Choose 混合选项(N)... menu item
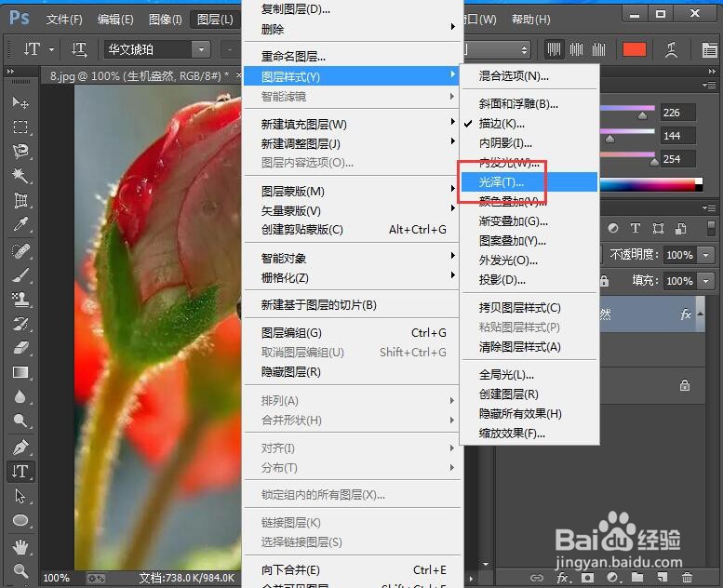This screenshot has width=723, height=588. (529, 76)
